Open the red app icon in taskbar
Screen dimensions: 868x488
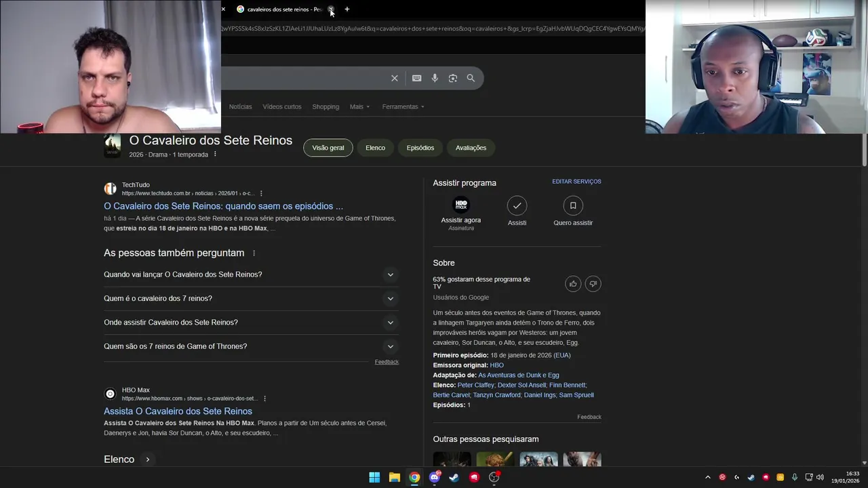point(474,477)
